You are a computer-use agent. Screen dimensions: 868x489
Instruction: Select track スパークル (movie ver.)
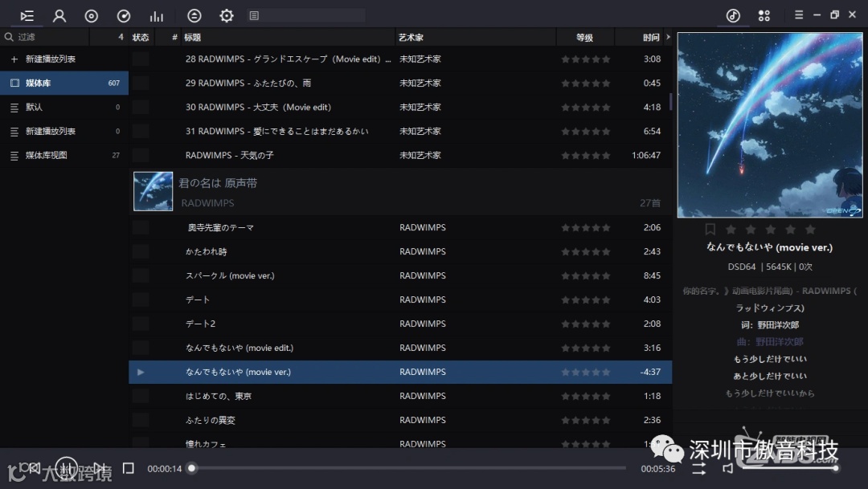401,275
